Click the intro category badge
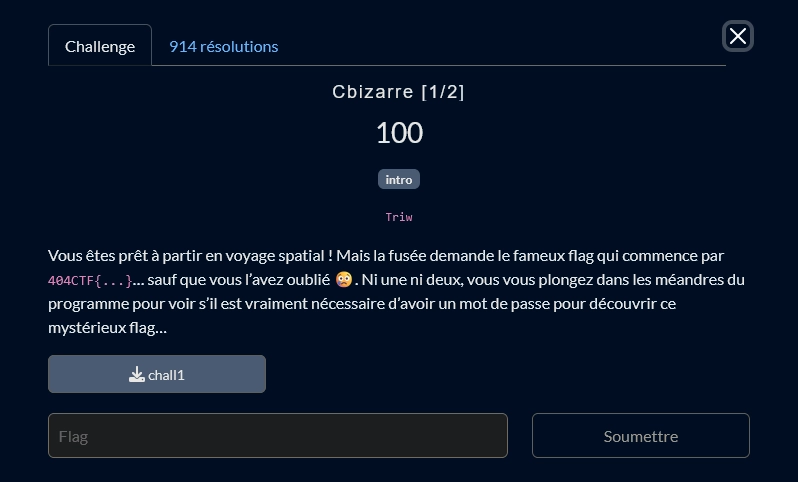The height and width of the screenshot is (482, 798). tap(399, 180)
